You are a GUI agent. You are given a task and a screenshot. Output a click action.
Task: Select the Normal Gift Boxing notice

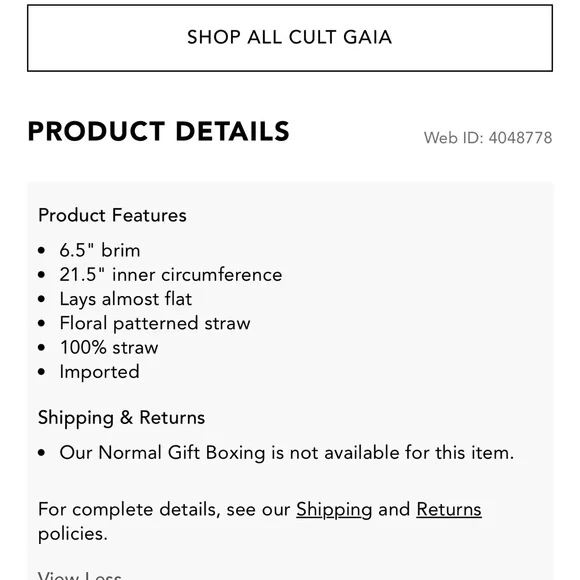click(x=287, y=453)
